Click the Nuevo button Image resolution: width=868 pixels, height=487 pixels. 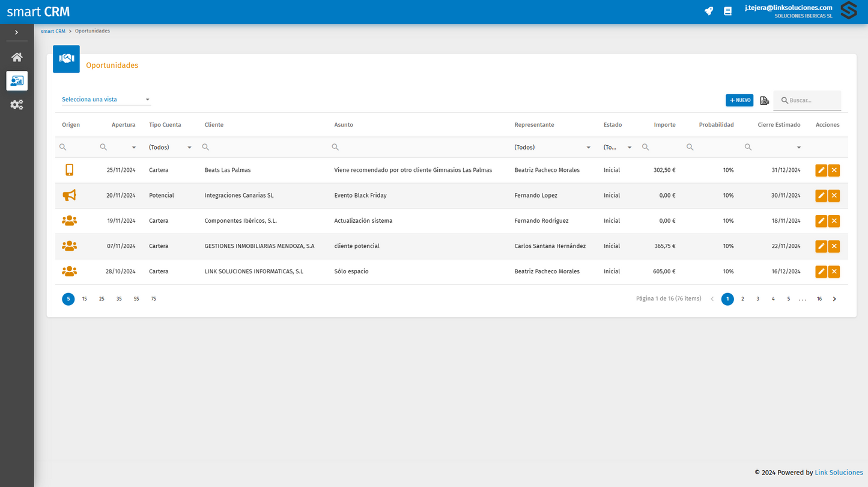coord(739,100)
